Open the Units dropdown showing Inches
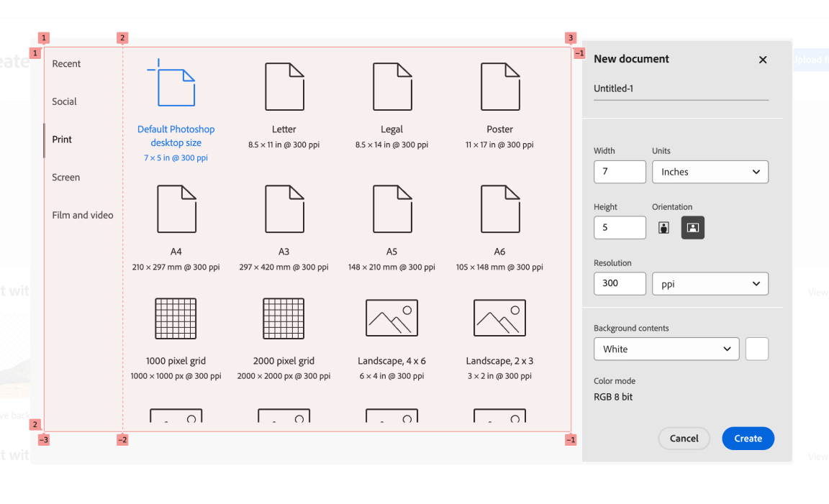The height and width of the screenshot is (504, 829). (710, 172)
